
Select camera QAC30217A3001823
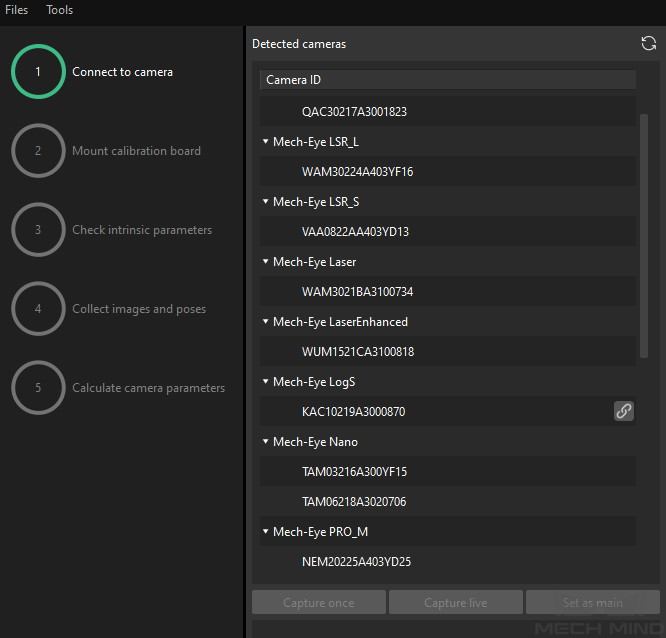(x=448, y=111)
